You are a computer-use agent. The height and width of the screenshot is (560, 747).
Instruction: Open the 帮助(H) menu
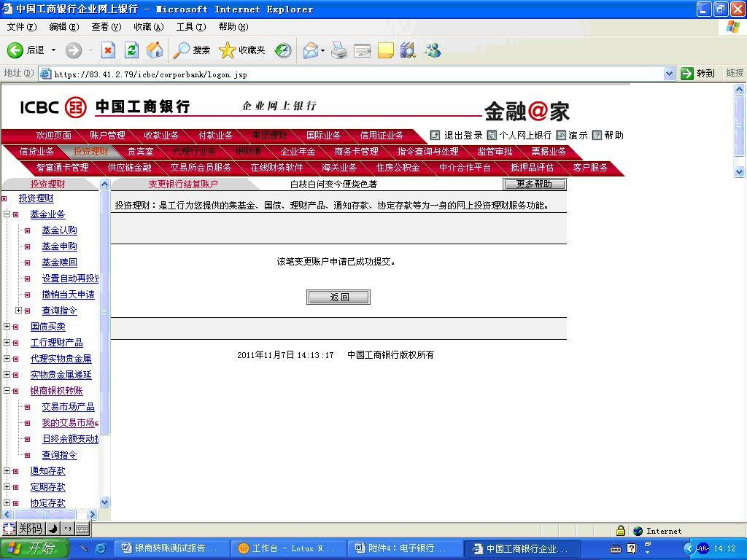233,27
